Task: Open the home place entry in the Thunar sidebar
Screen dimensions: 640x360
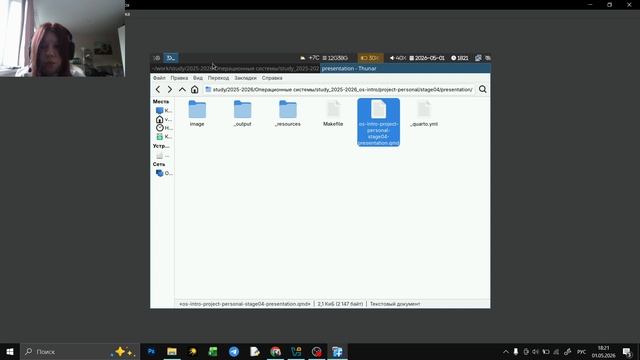Action: click(x=164, y=119)
